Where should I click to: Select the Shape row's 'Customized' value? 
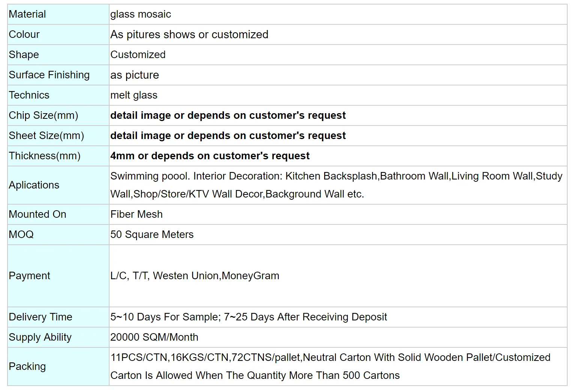[138, 55]
